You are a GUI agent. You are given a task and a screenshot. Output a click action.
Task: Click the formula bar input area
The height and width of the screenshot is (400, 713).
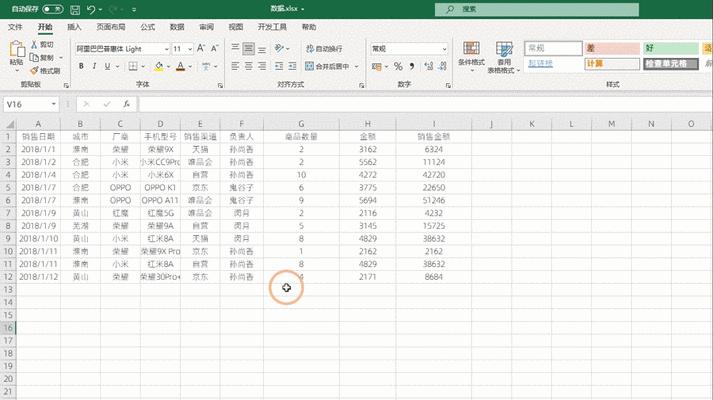425,105
